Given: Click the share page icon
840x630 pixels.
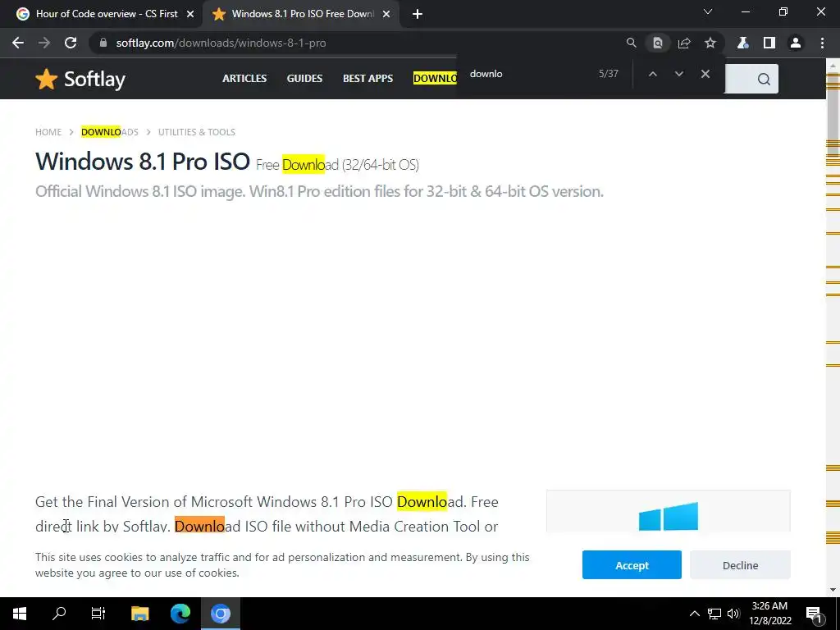Looking at the screenshot, I should pyautogui.click(x=683, y=43).
